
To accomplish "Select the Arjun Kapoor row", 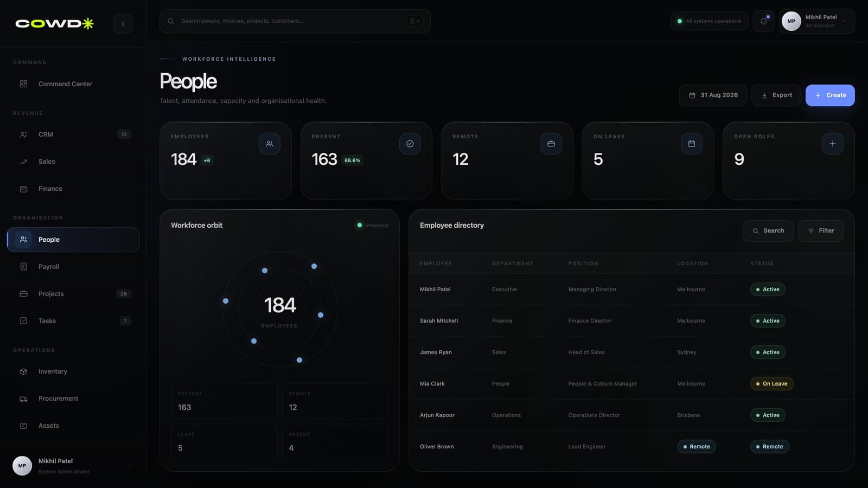I will [631, 415].
